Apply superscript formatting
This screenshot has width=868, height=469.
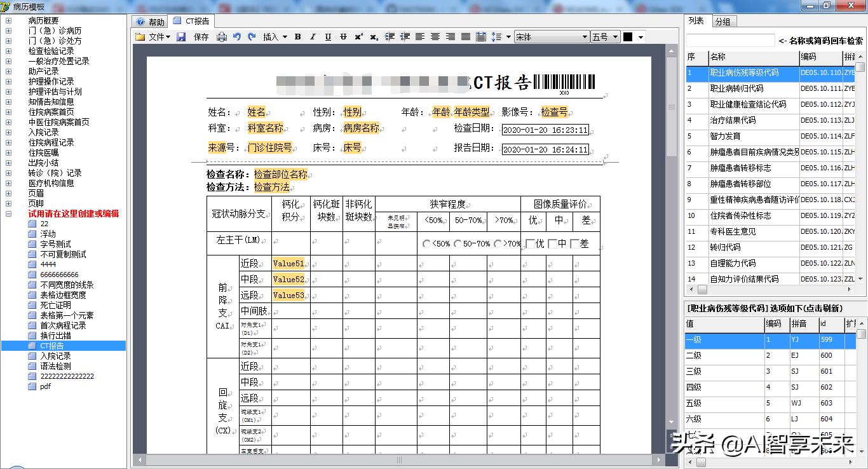358,37
